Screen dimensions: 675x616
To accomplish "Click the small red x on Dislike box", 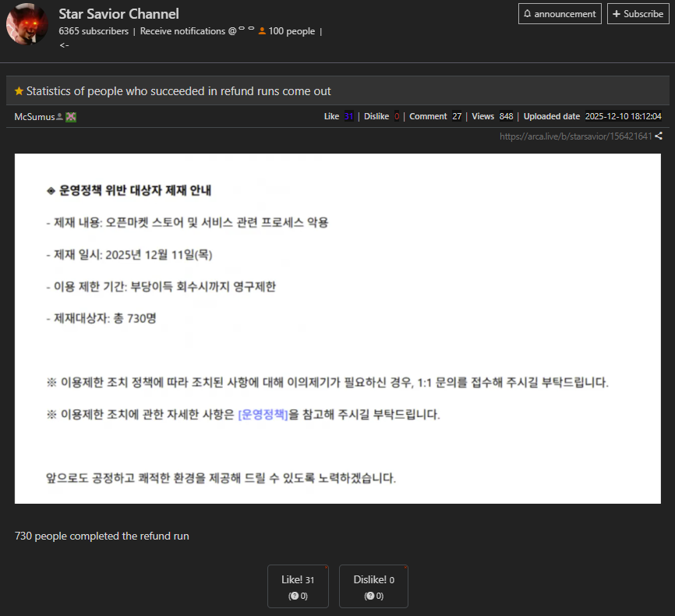I will [x=405, y=567].
